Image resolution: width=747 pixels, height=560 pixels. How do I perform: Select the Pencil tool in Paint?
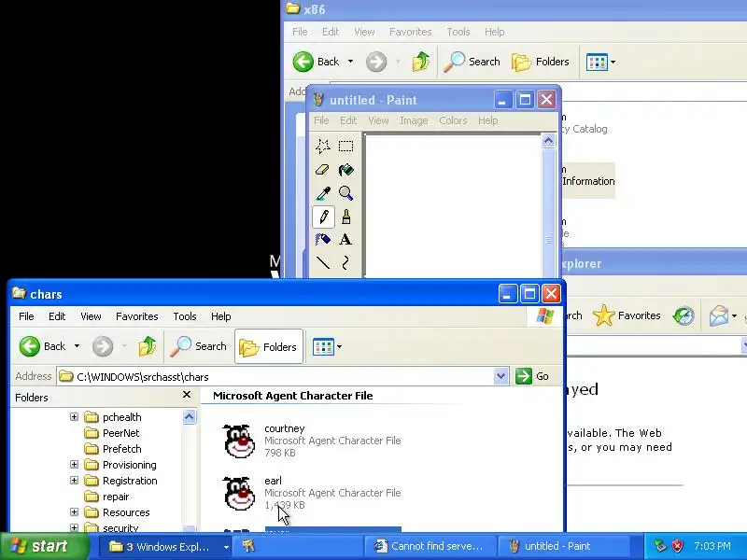(x=323, y=217)
